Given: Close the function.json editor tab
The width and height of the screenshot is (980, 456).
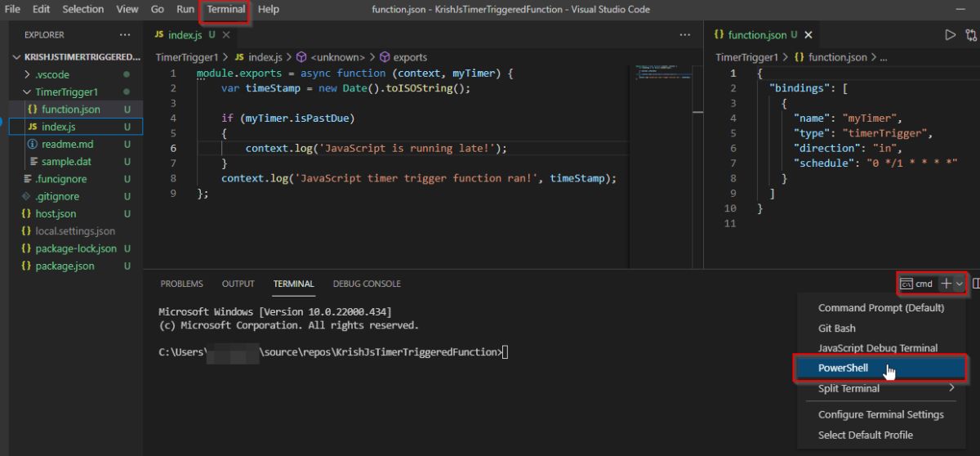Looking at the screenshot, I should click(808, 35).
